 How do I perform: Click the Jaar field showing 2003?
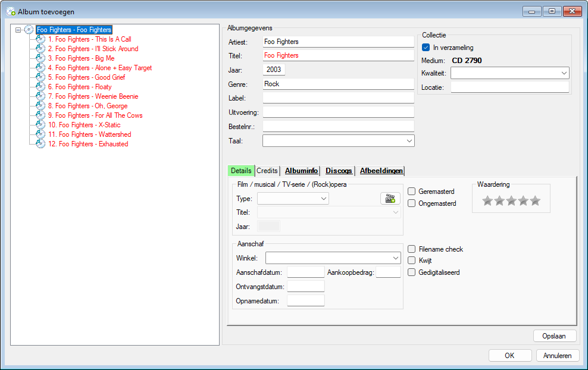[274, 70]
